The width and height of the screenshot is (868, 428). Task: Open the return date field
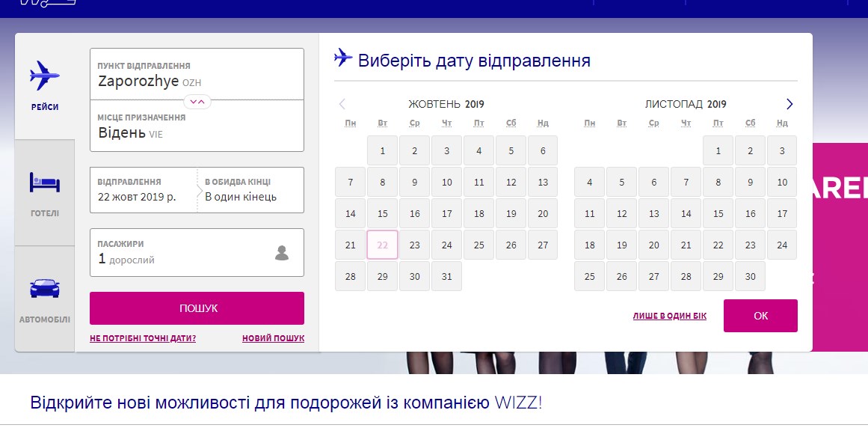(x=252, y=190)
